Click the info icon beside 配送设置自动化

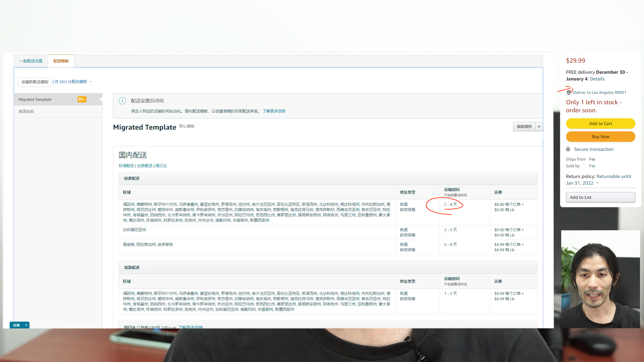click(122, 101)
